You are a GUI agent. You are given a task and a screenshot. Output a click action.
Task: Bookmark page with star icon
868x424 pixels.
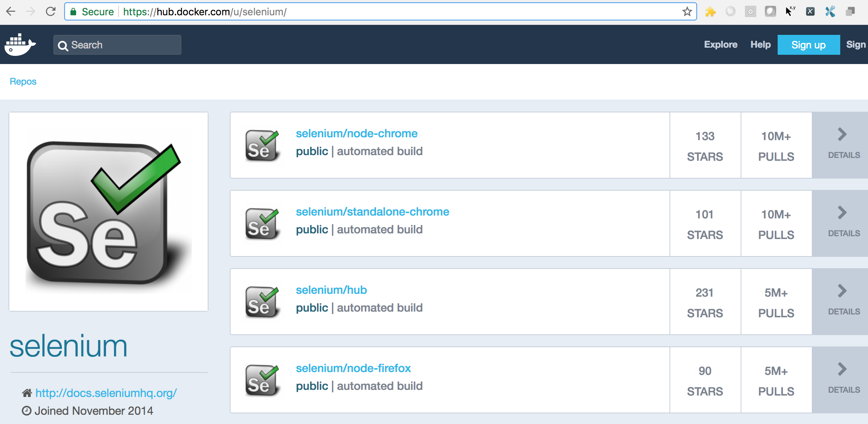687,12
